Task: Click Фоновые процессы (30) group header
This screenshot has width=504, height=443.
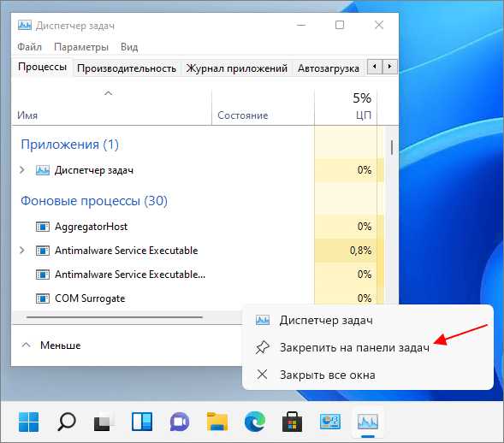Action: 94,201
